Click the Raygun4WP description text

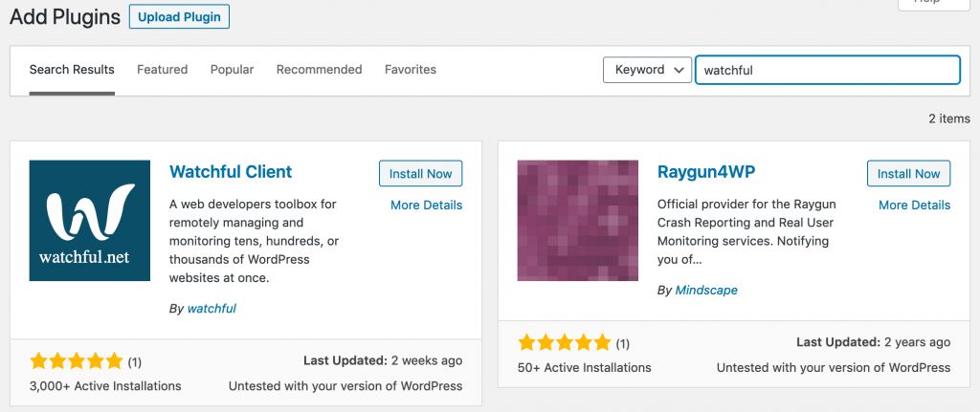click(746, 231)
